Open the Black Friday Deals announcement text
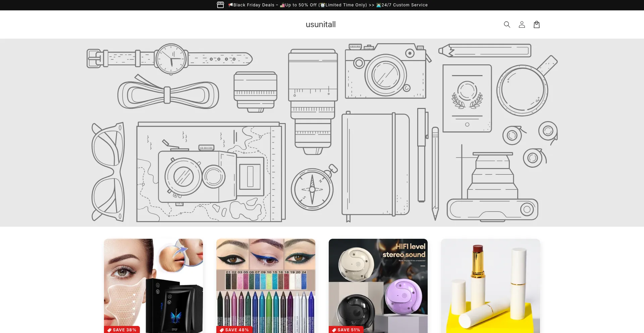This screenshot has width=644, height=333. click(328, 5)
